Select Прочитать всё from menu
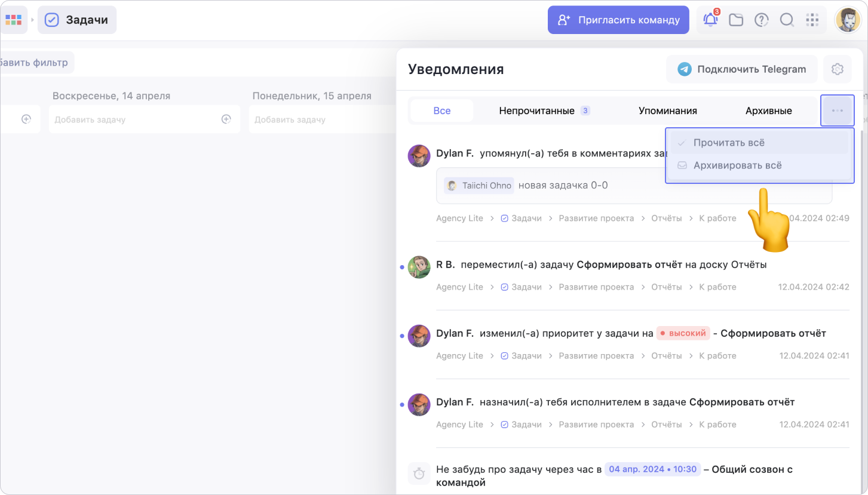The width and height of the screenshot is (868, 495). click(x=729, y=143)
